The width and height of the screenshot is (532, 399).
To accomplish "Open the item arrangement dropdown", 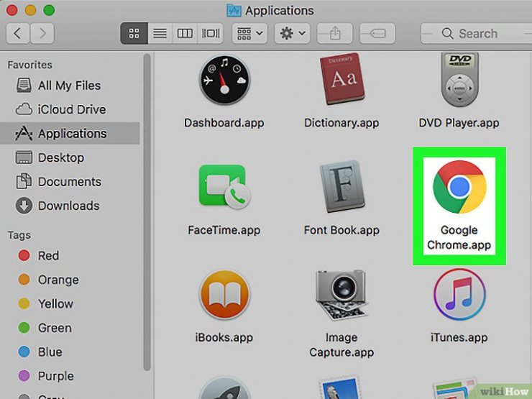I will tap(249, 33).
